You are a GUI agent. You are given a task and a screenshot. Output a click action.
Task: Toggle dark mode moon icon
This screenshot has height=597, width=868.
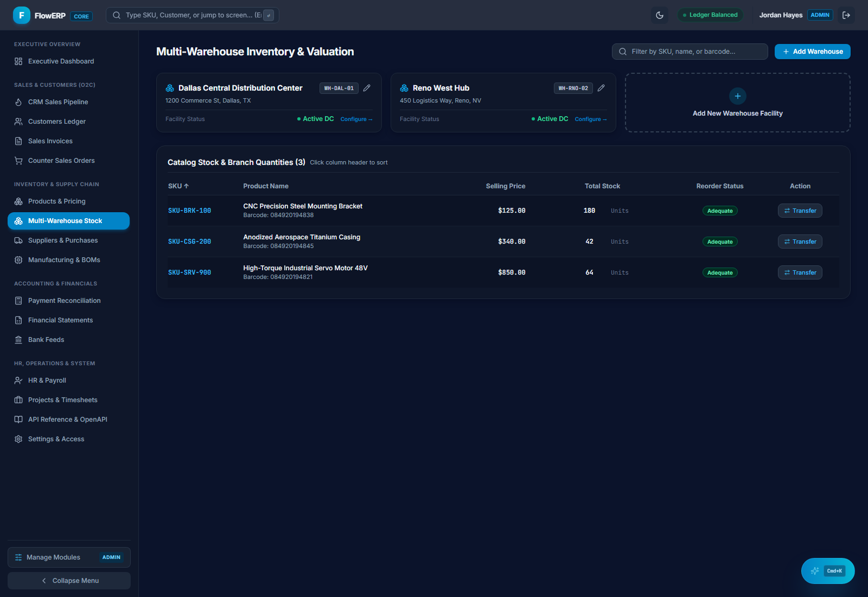click(660, 15)
